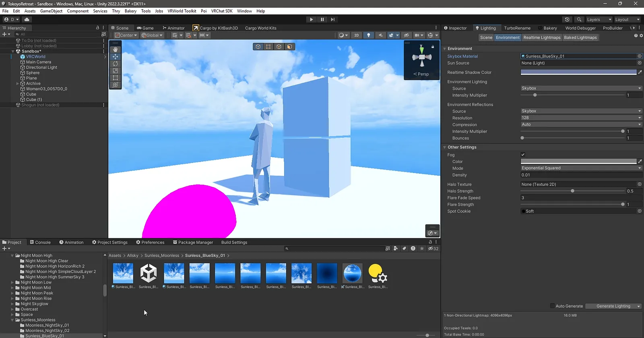
Task: Click the Realtime Shadow Color swatch
Action: pyautogui.click(x=578, y=72)
